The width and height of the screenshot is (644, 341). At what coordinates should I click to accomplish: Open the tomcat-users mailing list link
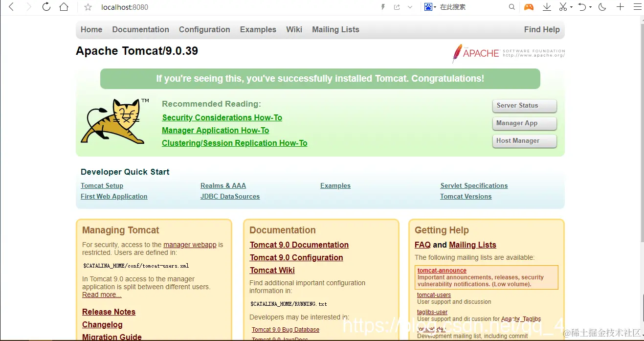click(434, 295)
